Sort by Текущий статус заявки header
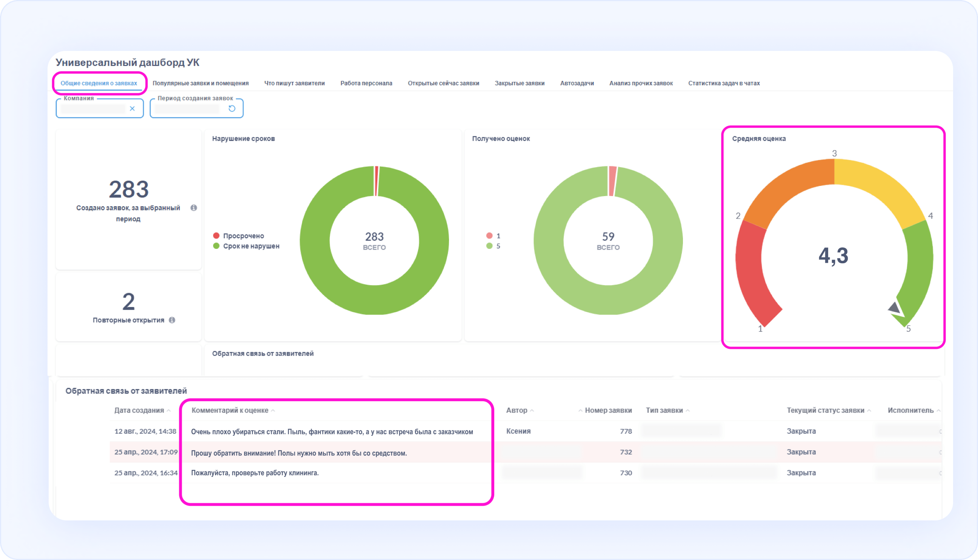This screenshot has width=978, height=560. [825, 410]
